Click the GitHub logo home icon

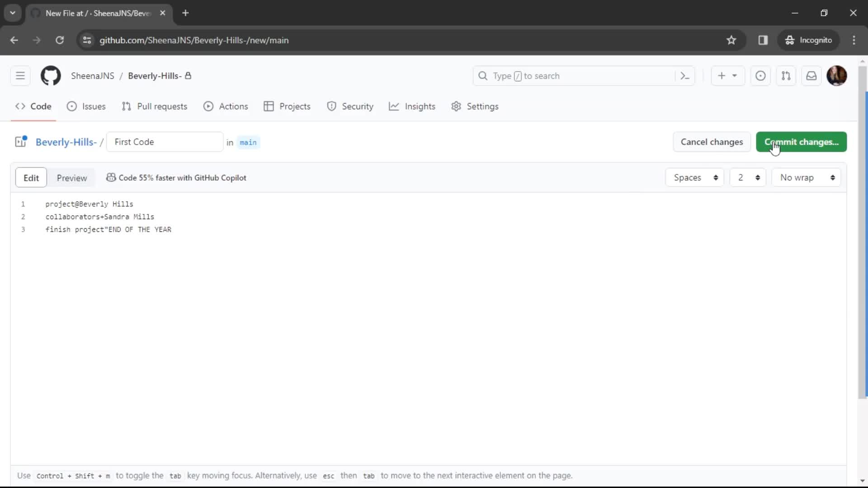tap(51, 75)
